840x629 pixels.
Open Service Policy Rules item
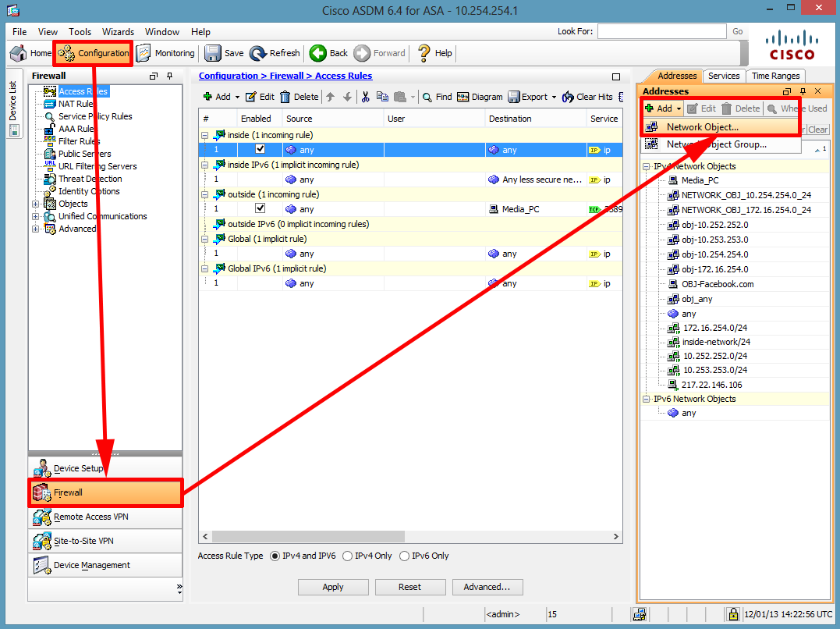click(88, 116)
